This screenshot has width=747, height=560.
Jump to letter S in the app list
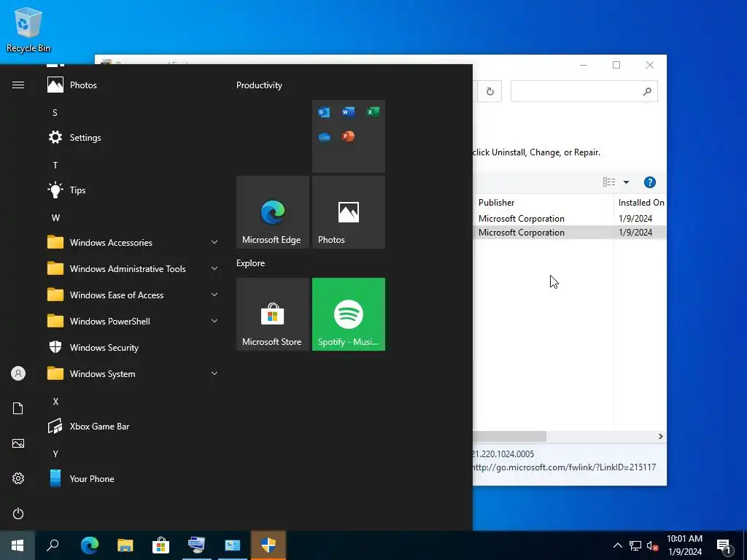55,113
